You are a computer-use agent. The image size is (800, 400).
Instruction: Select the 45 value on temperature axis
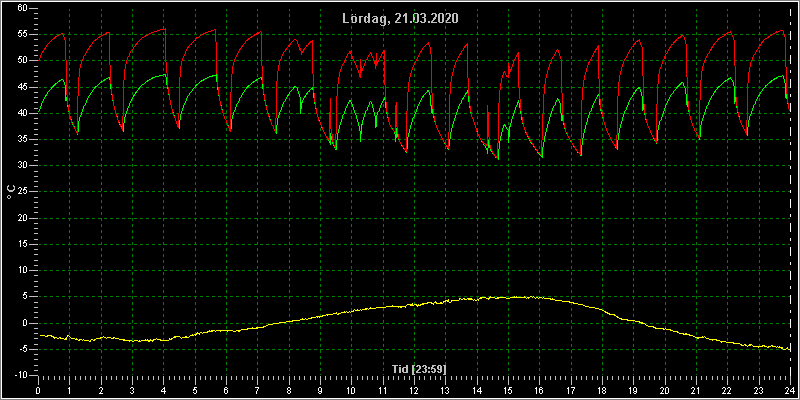22,87
